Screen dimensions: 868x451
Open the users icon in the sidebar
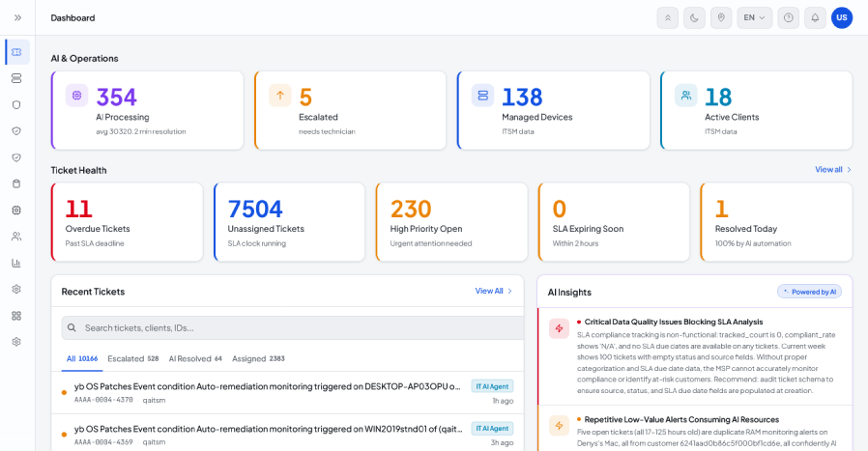16,237
